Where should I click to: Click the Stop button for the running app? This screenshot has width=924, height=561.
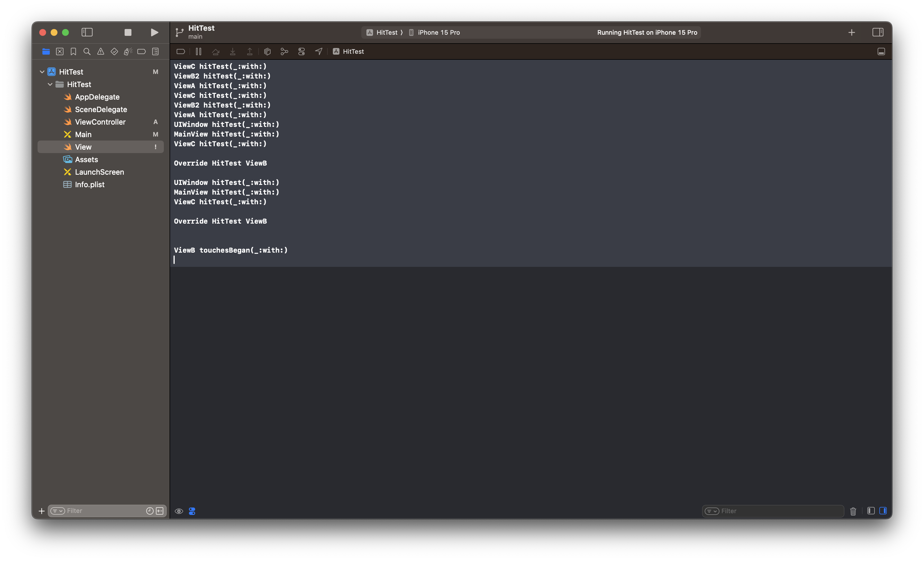point(128,33)
